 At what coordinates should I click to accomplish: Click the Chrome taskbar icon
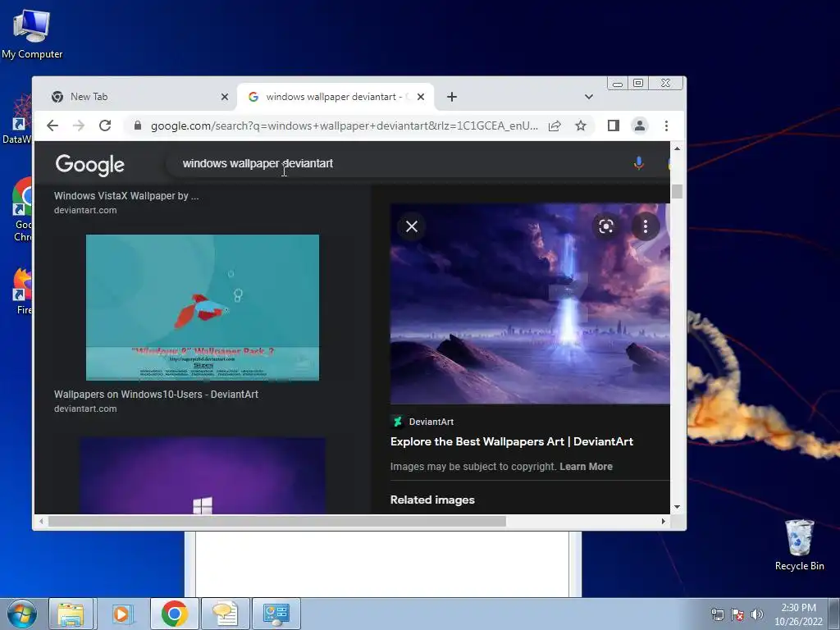coord(175,614)
